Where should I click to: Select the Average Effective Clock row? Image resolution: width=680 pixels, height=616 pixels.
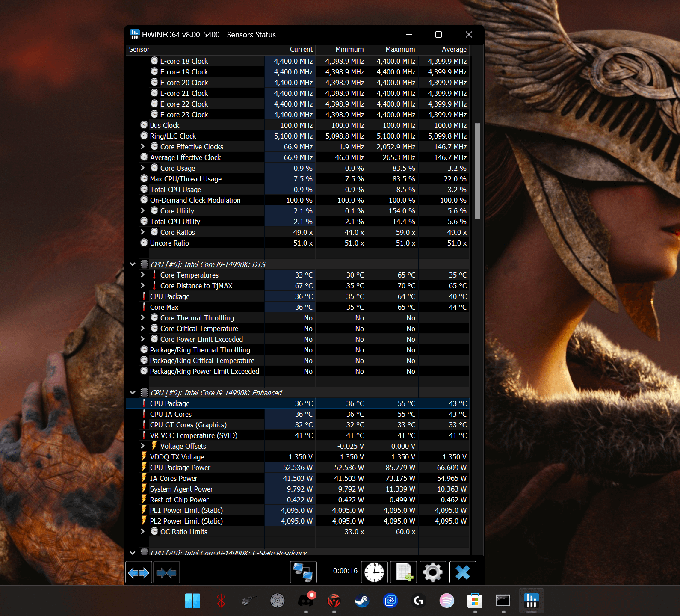[x=298, y=157]
